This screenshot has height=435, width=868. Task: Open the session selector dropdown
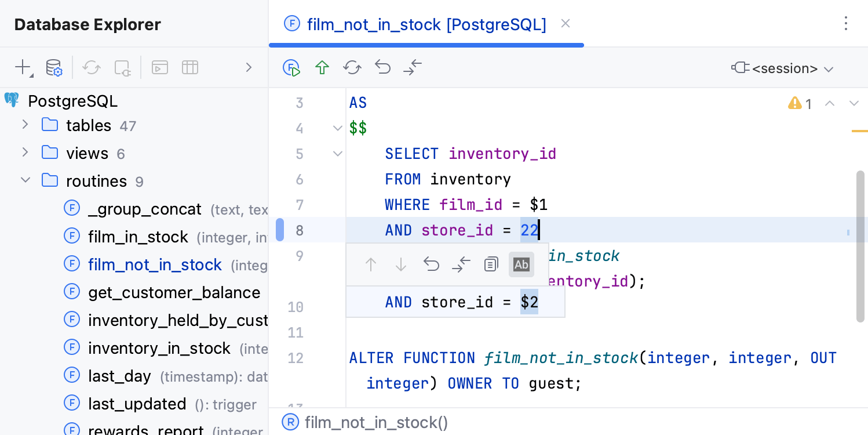782,68
